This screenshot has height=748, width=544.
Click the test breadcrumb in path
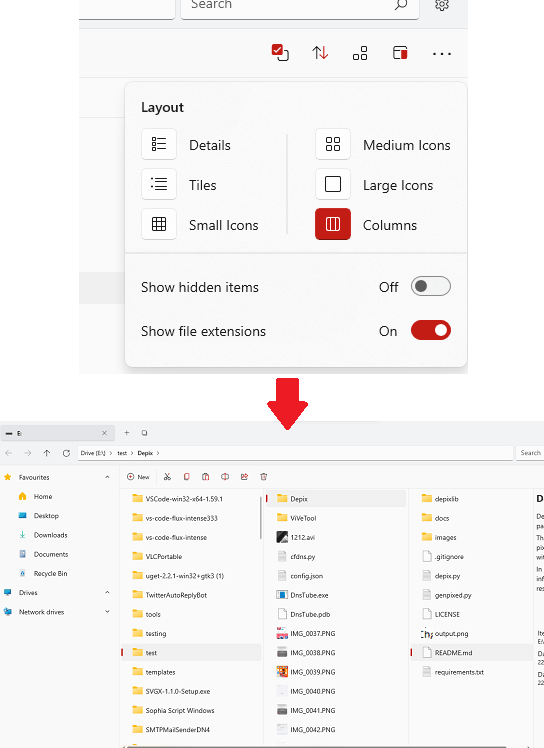click(122, 453)
